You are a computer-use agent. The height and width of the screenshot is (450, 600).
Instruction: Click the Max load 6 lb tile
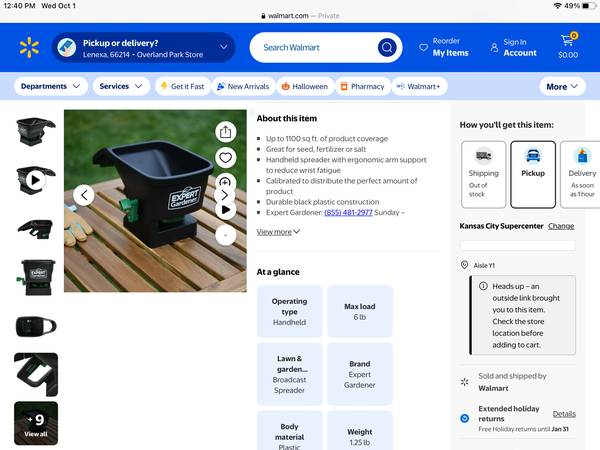[x=360, y=311]
